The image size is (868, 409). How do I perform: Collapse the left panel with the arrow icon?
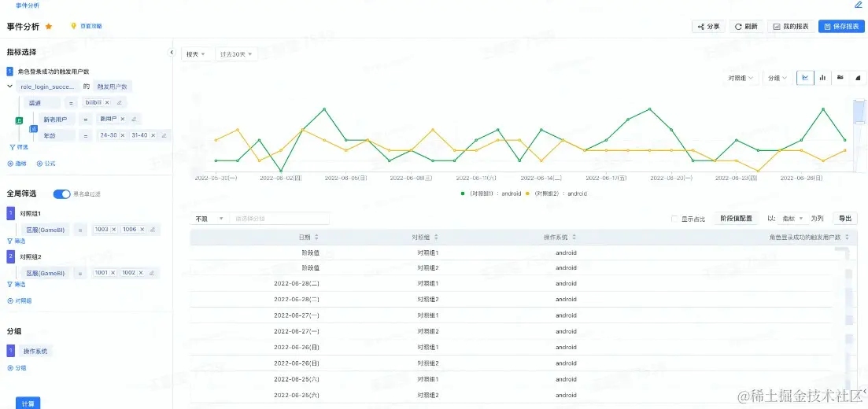[171, 52]
